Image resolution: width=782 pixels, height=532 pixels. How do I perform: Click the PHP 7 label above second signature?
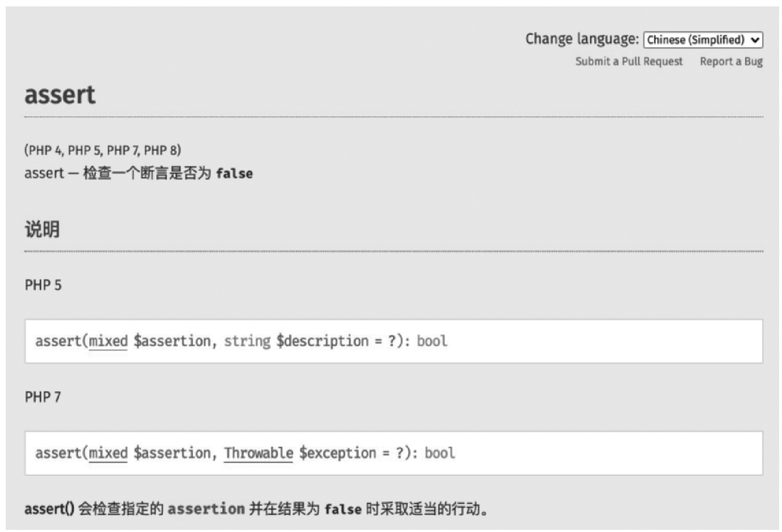[x=43, y=397]
